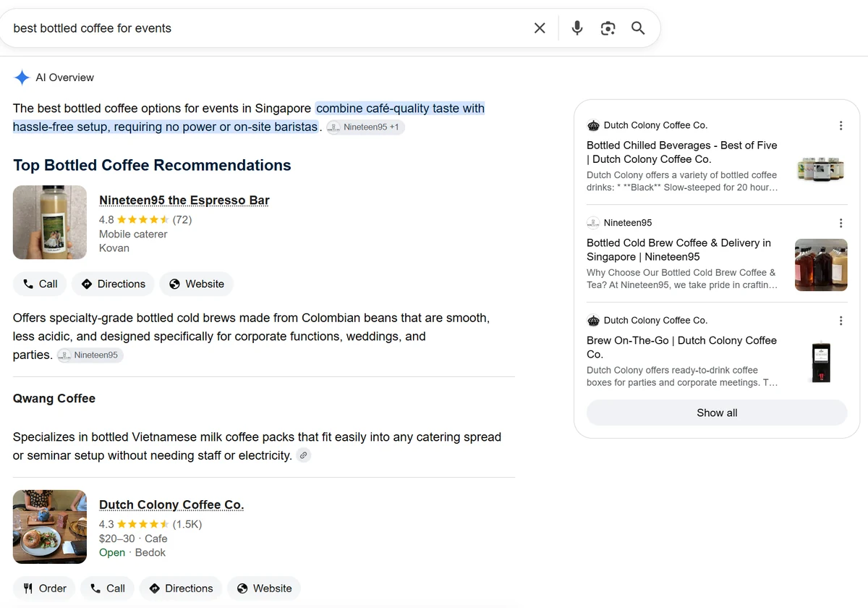This screenshot has width=868, height=608.
Task: Open the Nineteen95 citation chip after 'parties.'
Action: (90, 355)
